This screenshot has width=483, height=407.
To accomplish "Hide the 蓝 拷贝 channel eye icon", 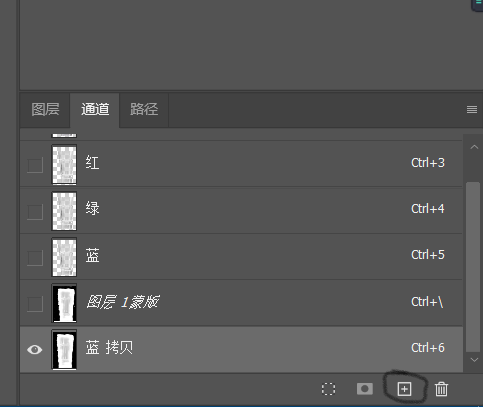I will [x=35, y=349].
